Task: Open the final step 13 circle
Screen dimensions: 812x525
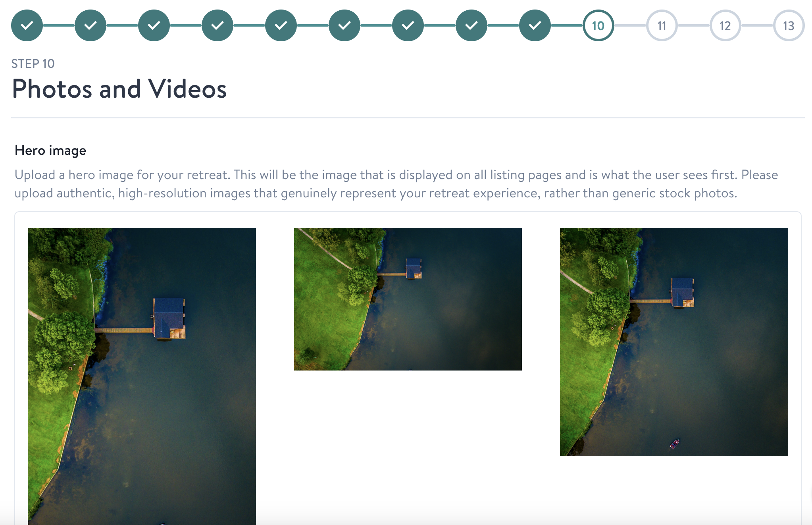Action: coord(789,25)
